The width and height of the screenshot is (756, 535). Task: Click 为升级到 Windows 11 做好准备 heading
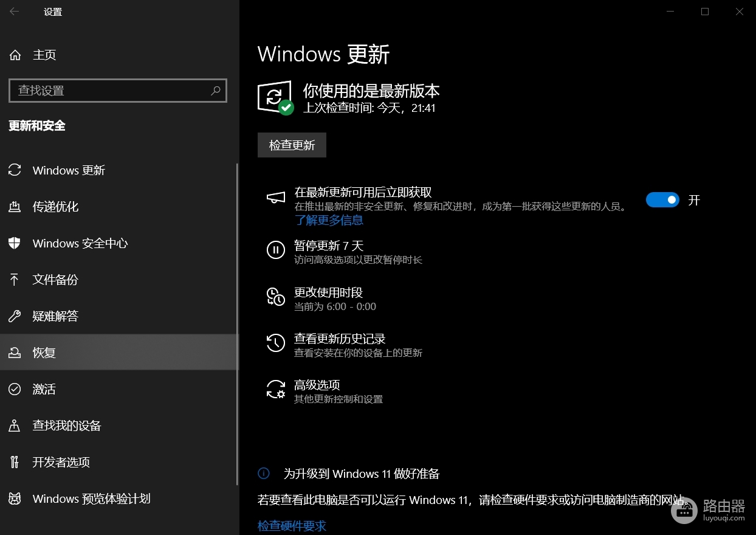point(362,474)
